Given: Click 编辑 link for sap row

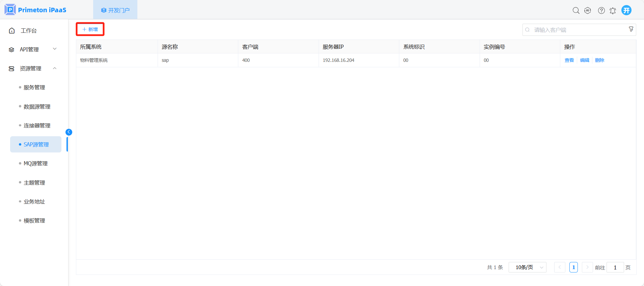Looking at the screenshot, I should (x=584, y=60).
